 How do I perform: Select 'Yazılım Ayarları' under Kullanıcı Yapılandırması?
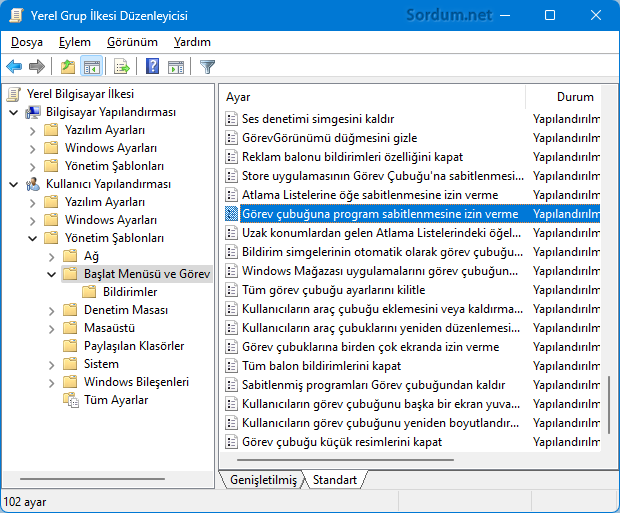105,202
